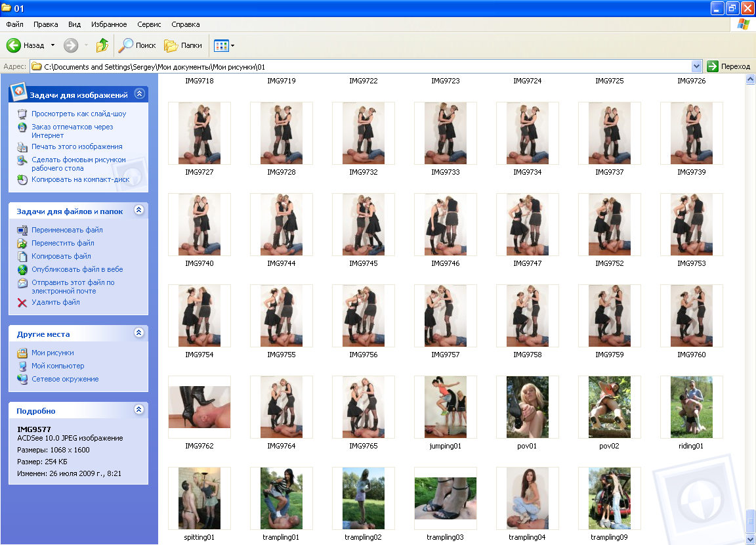
Task: Click the envelope icon for Отправить по электронной почте
Action: click(22, 284)
